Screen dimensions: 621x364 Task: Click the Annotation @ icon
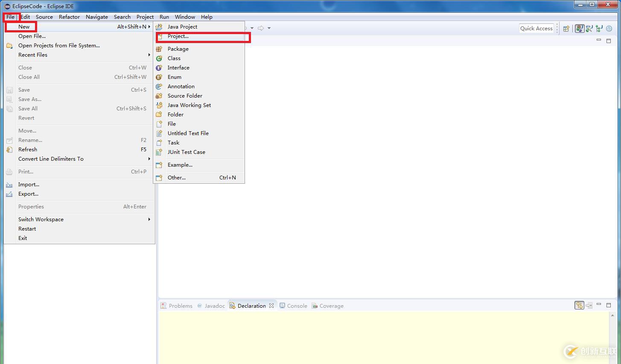coord(159,87)
